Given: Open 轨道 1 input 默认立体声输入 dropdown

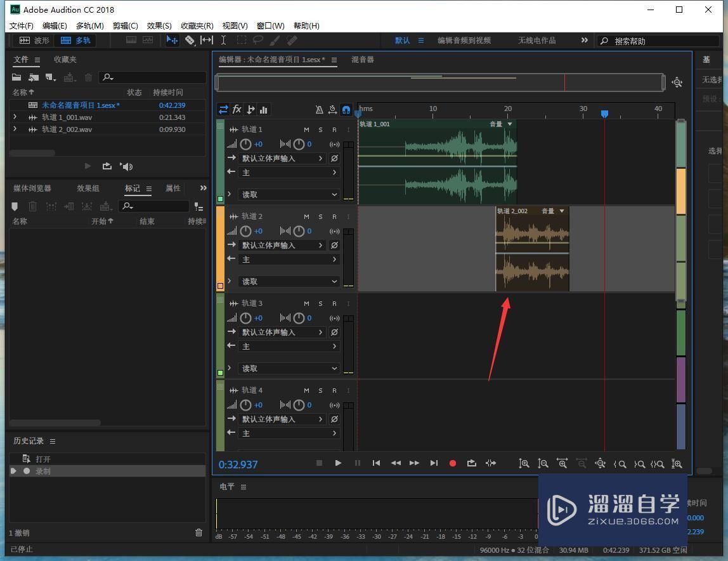Looking at the screenshot, I should [282, 159].
